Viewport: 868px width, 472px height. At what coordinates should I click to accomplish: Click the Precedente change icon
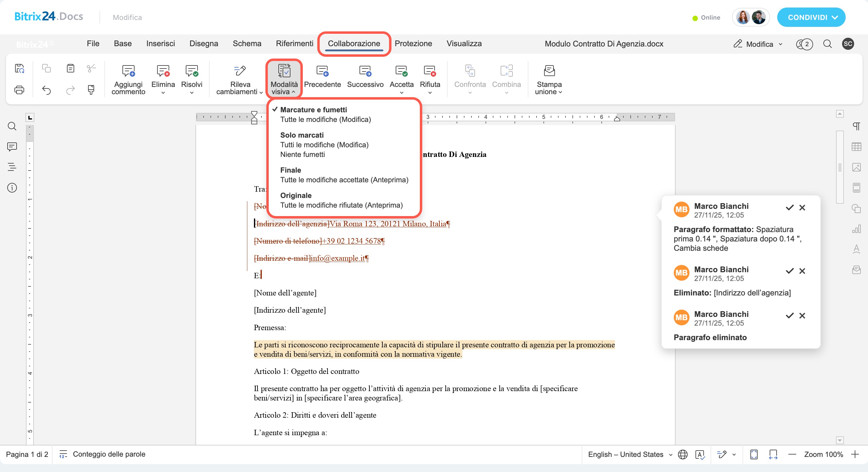tap(322, 71)
